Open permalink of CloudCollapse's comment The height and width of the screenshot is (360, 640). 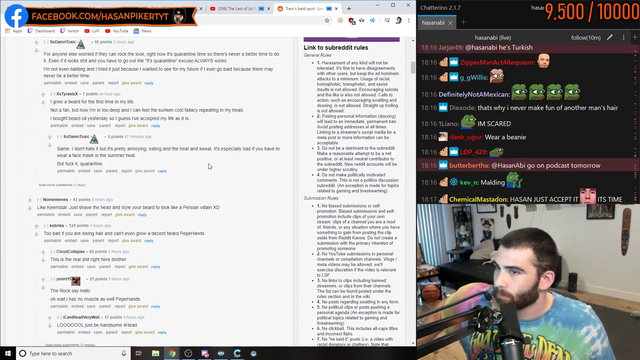click(x=59, y=267)
